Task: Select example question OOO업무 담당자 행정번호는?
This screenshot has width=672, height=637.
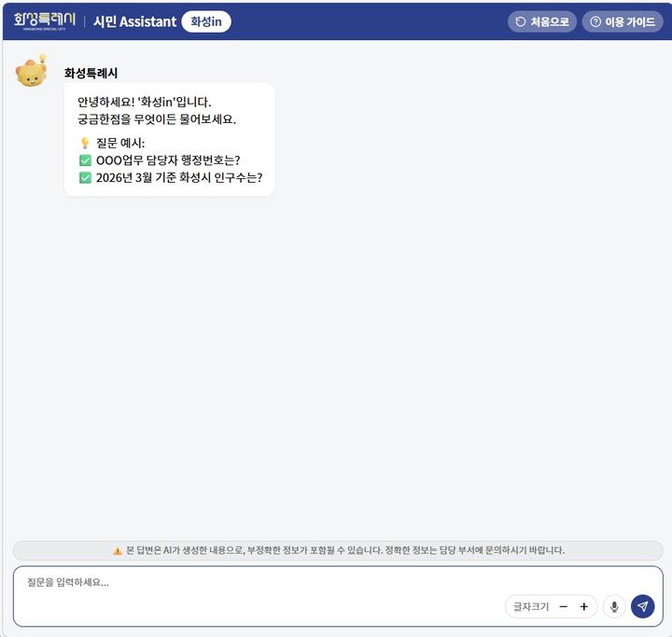Action: click(x=168, y=160)
